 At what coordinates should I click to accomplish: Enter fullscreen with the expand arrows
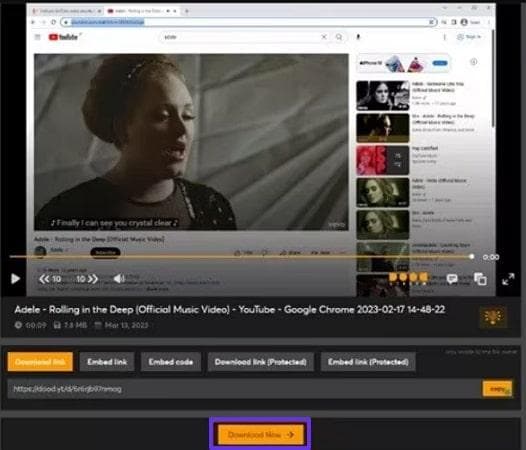(x=508, y=279)
